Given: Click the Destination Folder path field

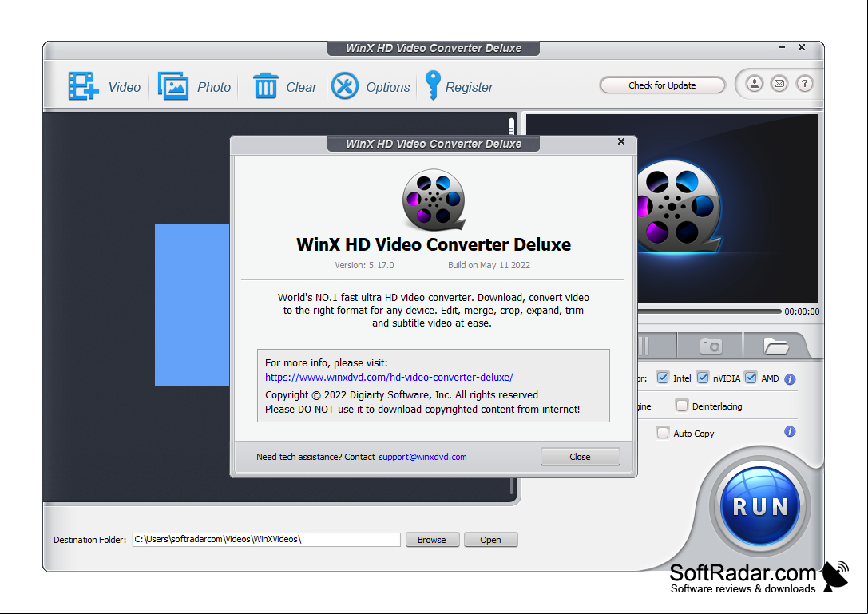Looking at the screenshot, I should coord(266,539).
